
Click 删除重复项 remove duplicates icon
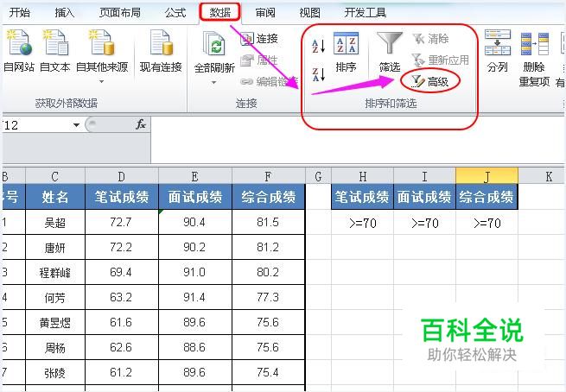tap(534, 59)
